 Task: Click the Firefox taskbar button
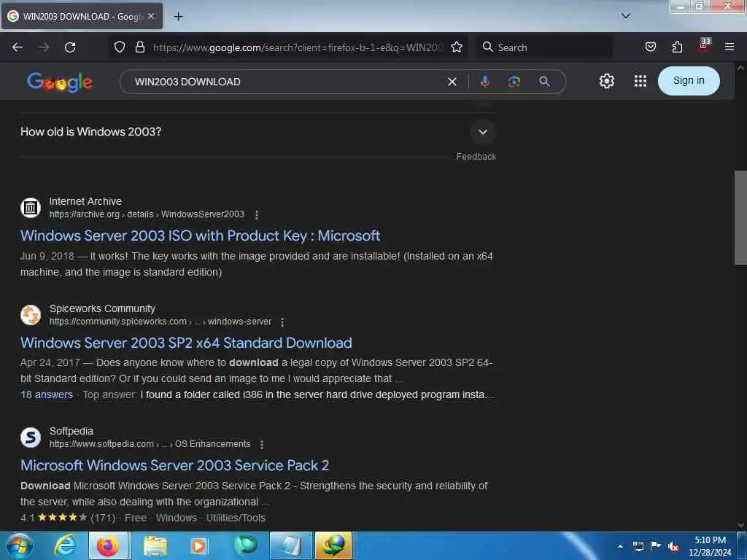pos(108,545)
